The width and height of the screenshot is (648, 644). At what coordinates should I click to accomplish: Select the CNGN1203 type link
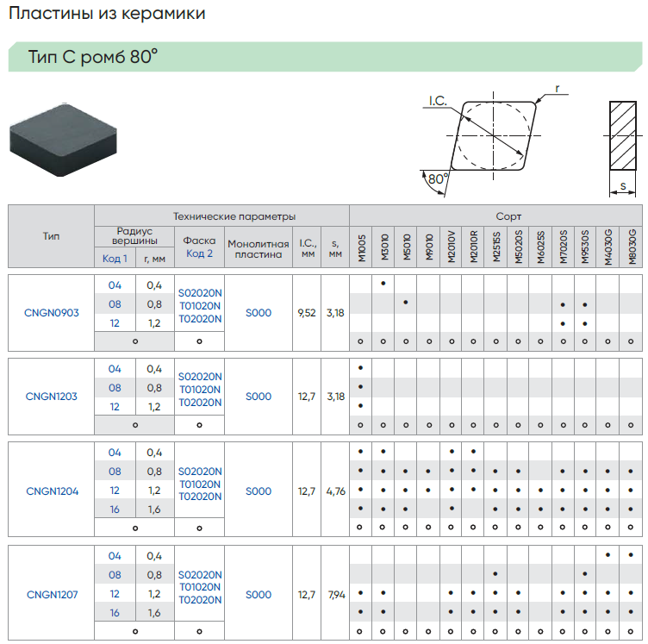tap(51, 397)
